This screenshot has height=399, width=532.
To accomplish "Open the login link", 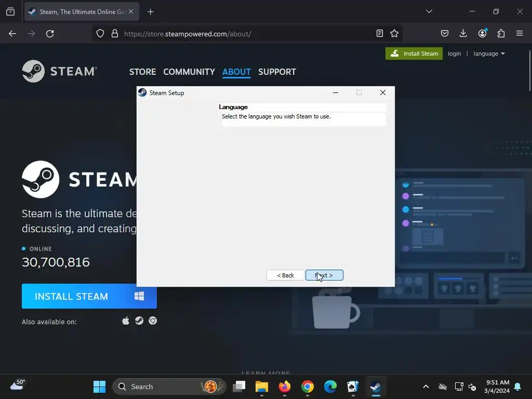I will (454, 54).
